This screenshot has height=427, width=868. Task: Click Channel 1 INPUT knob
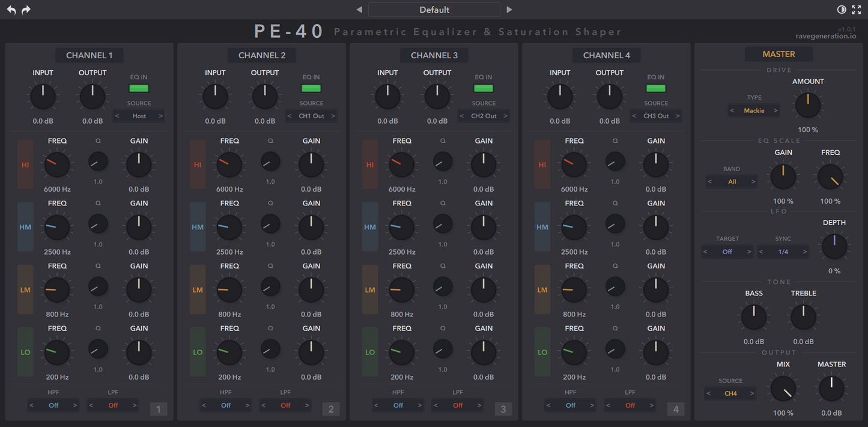[43, 97]
